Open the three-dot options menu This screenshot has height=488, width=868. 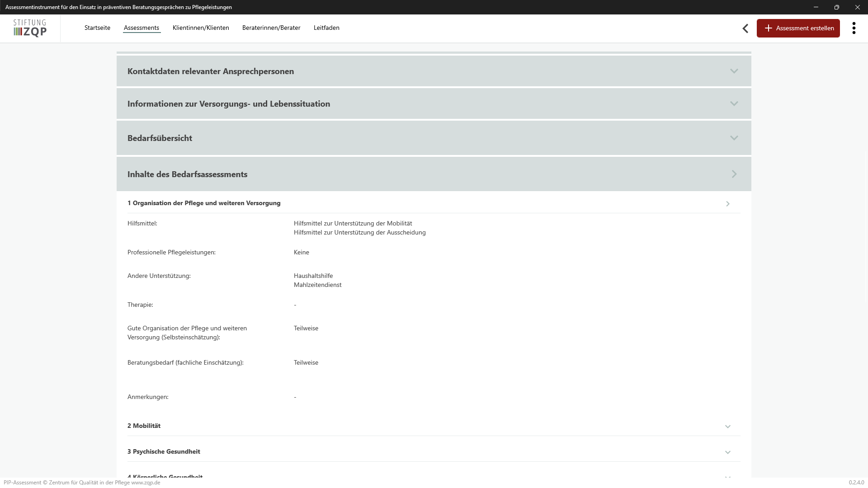tap(854, 28)
